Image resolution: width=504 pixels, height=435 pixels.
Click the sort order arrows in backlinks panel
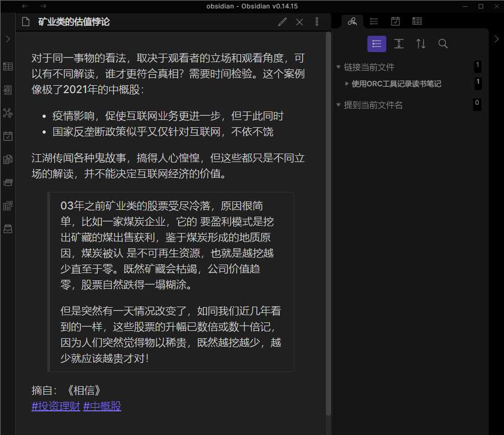(420, 44)
